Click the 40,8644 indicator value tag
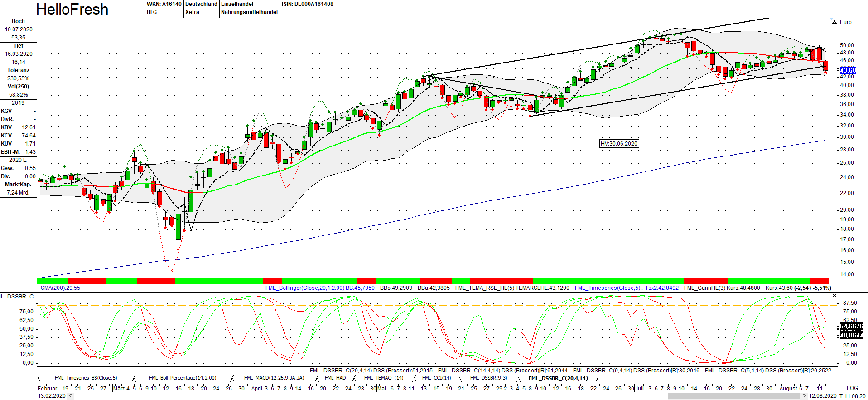 (x=852, y=336)
